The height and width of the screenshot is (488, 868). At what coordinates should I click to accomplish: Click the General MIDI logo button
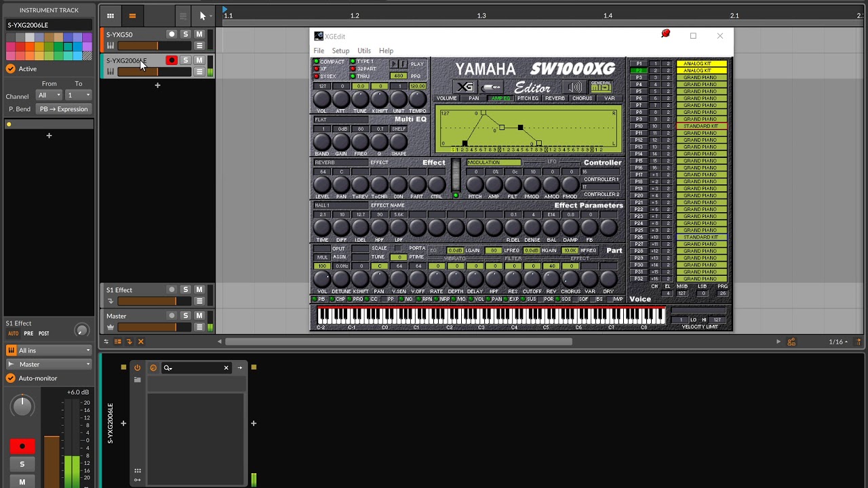[x=601, y=87]
